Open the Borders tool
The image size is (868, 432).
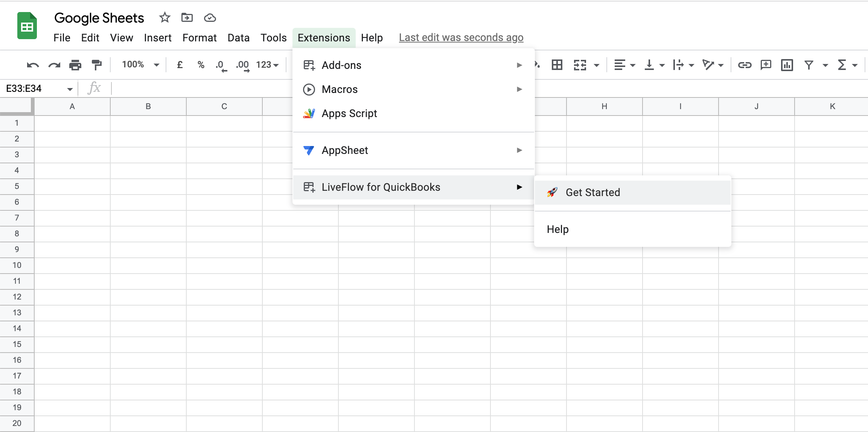(557, 65)
